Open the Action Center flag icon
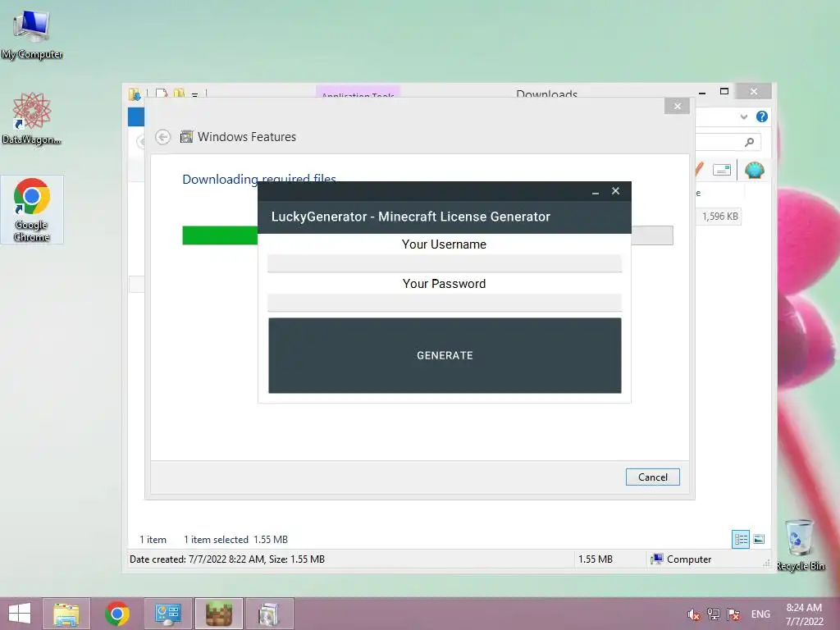The width and height of the screenshot is (840, 630). (733, 614)
